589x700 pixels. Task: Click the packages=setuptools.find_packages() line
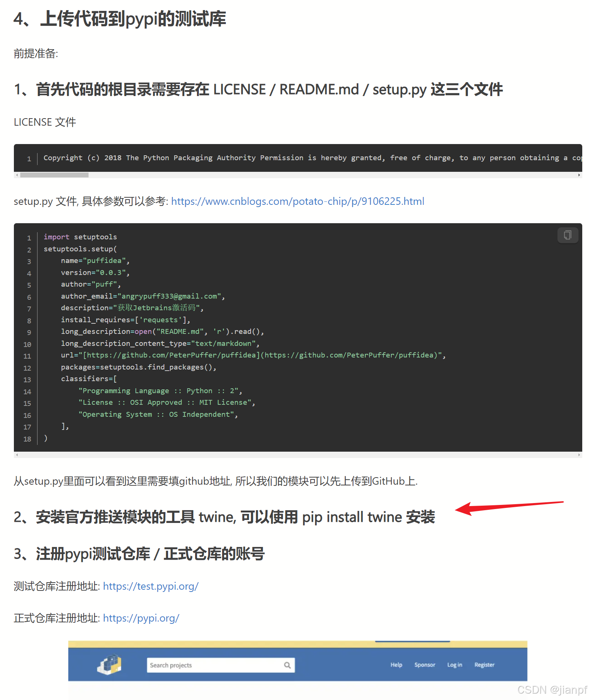point(139,367)
